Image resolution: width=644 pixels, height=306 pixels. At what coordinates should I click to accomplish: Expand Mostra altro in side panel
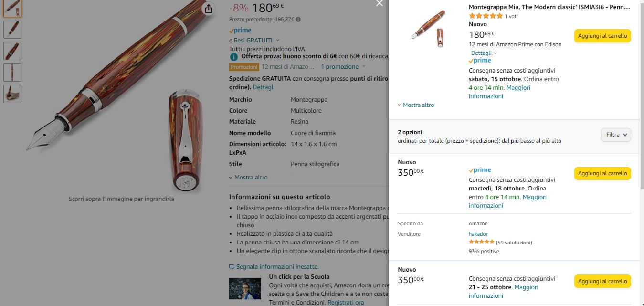click(415, 105)
